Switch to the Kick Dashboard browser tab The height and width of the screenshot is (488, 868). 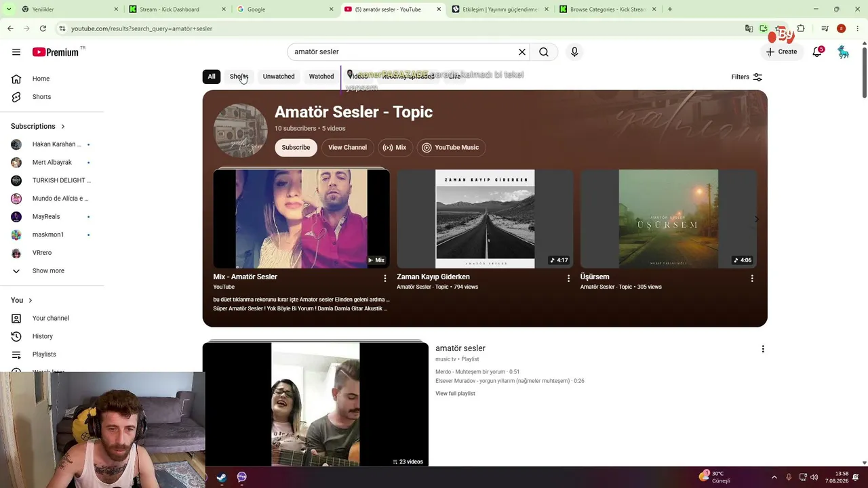175,9
